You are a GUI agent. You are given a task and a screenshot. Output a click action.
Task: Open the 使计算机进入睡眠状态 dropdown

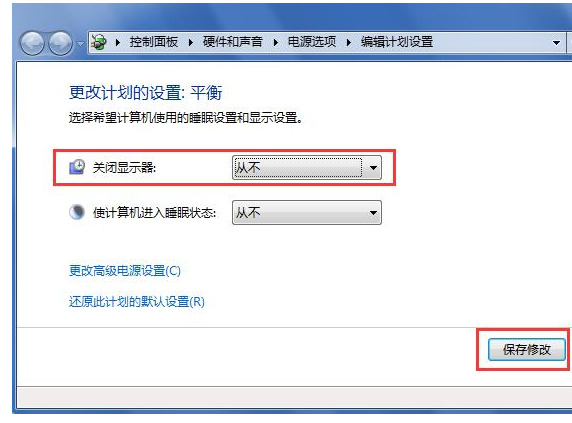click(307, 213)
